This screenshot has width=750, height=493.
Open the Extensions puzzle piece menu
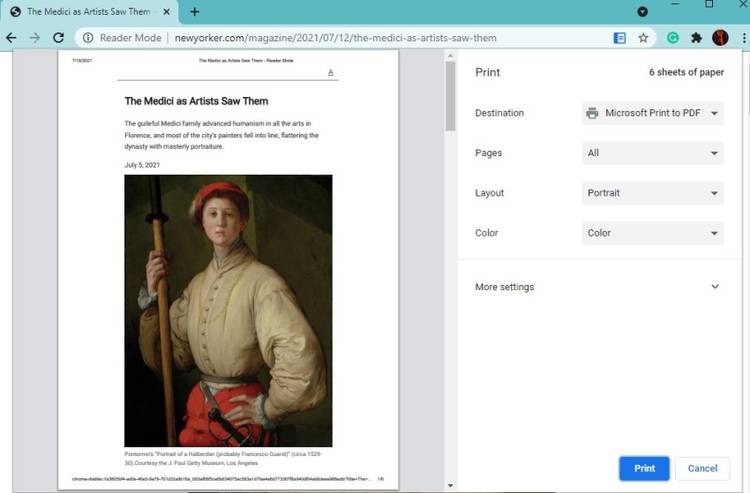pyautogui.click(x=697, y=38)
